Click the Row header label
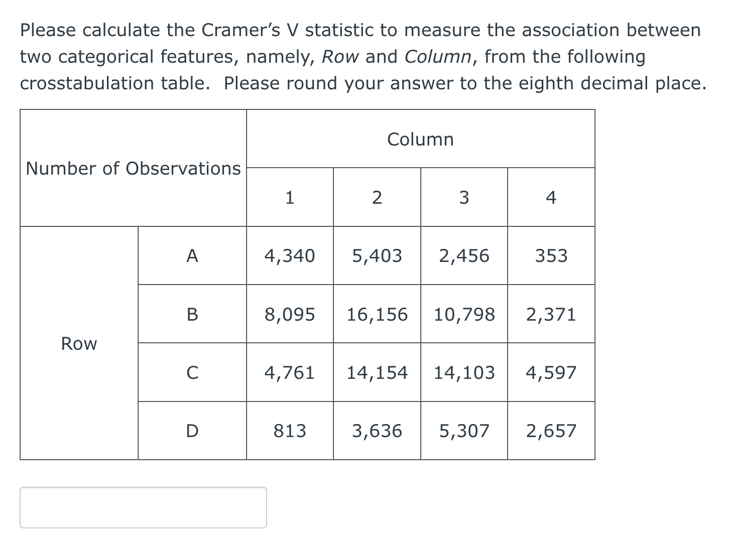This screenshot has width=735, height=560. (79, 344)
